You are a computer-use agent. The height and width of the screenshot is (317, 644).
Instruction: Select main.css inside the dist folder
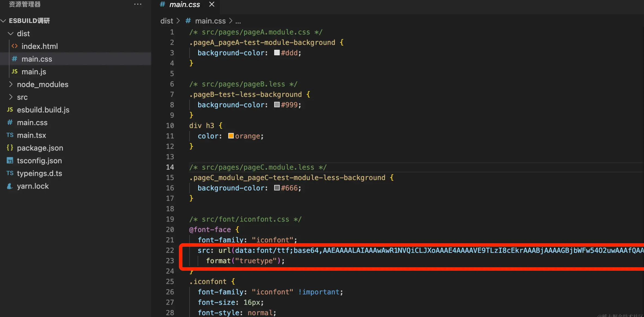pos(75,59)
